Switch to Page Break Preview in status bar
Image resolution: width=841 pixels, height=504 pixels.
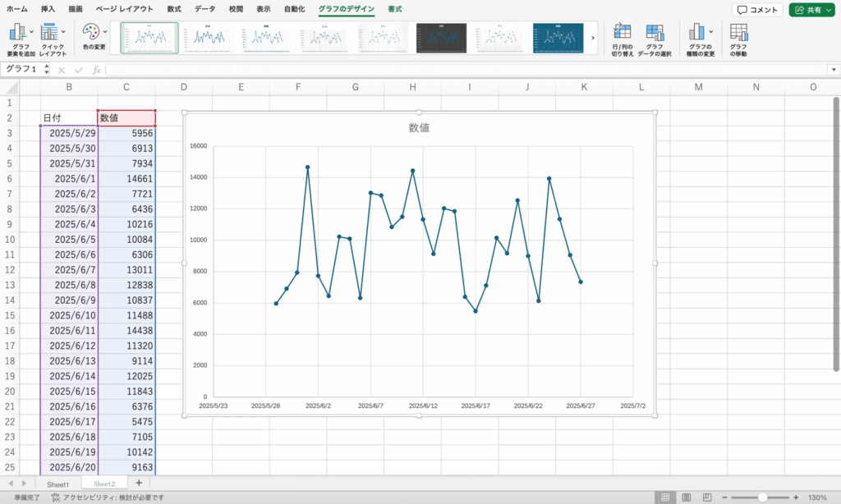707,497
